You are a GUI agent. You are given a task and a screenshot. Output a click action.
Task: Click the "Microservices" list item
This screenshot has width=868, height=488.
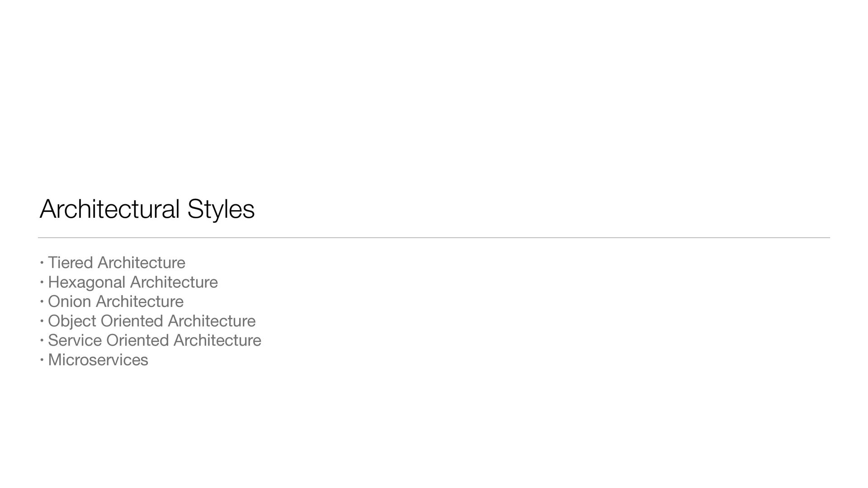pyautogui.click(x=98, y=360)
